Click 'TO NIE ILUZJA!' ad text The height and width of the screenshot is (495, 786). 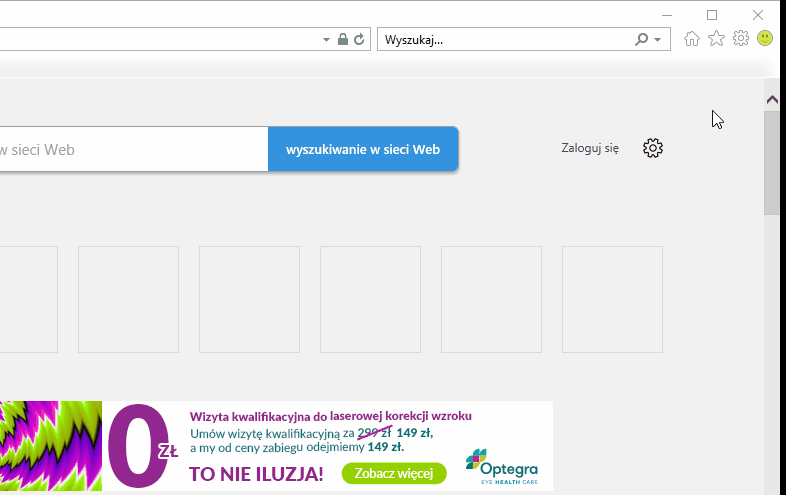point(256,474)
